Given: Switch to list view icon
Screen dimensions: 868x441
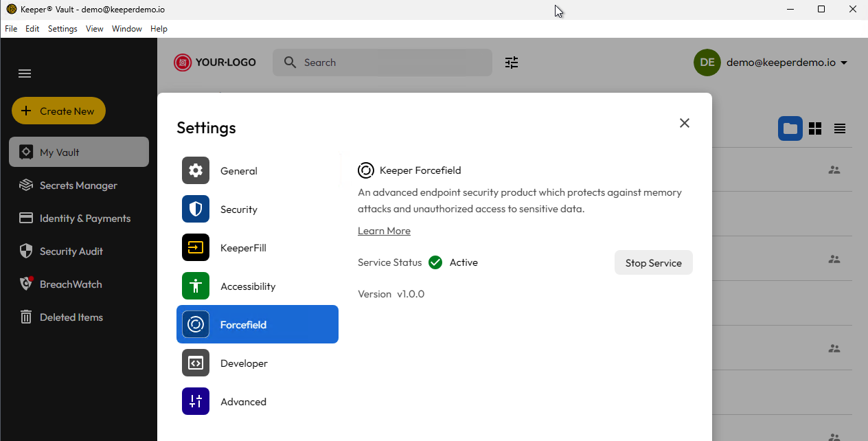Looking at the screenshot, I should click(839, 128).
